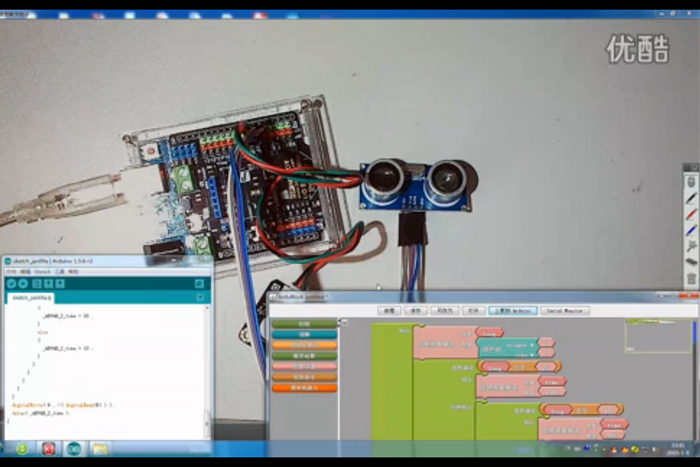Click the Arduino Upload arrow icon
Viewport: 700px width, 467px height.
(23, 284)
